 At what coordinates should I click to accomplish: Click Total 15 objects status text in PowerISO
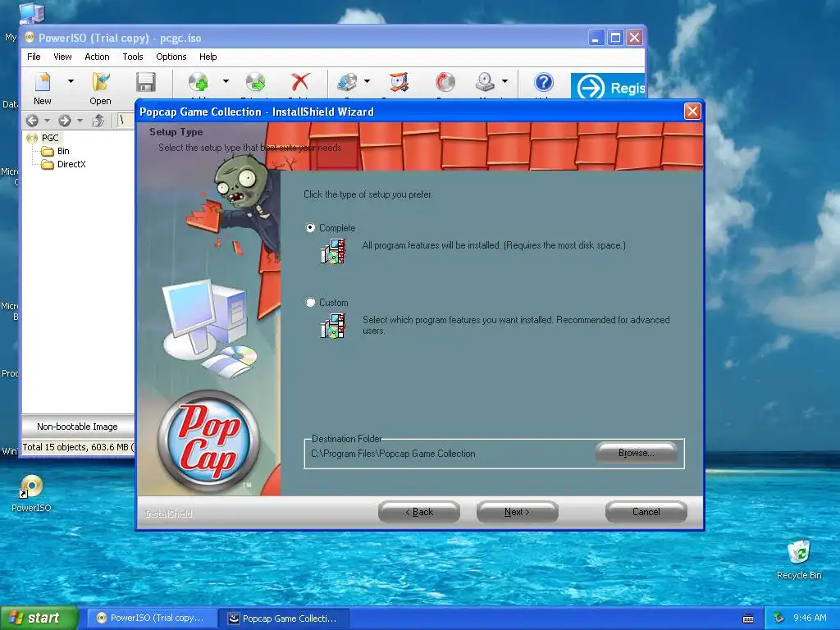click(x=78, y=447)
